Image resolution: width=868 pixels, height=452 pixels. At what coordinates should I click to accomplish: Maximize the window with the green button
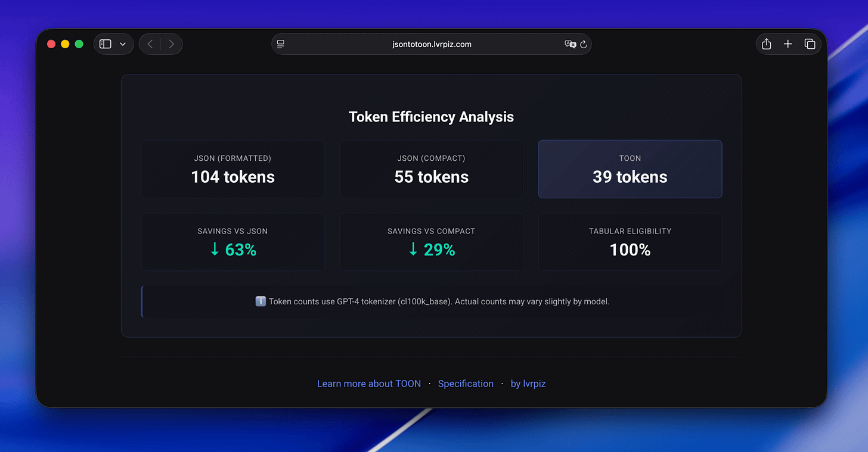(x=79, y=44)
